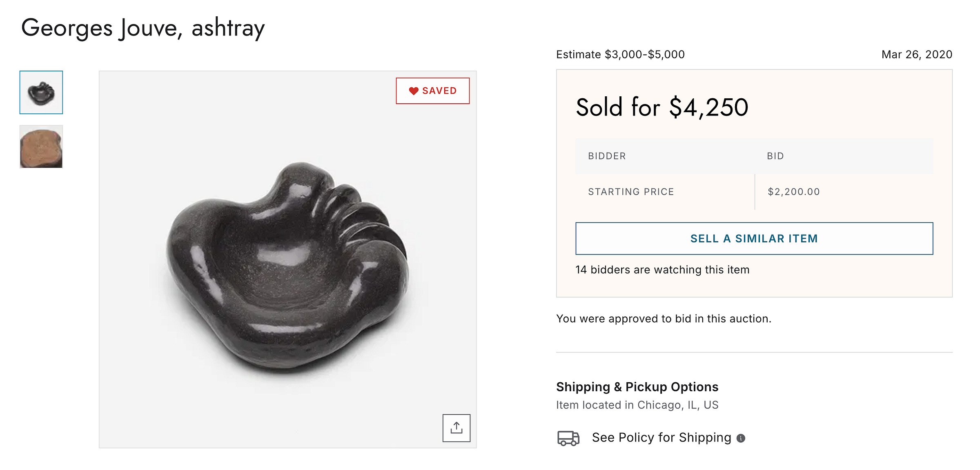The image size is (980, 470).
Task: Click the share icon on the photo
Action: pyautogui.click(x=456, y=428)
